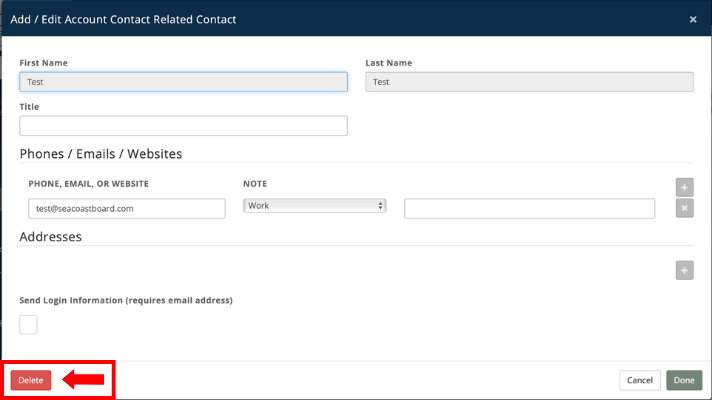
Task: Confirm with the Done button
Action: (x=684, y=380)
